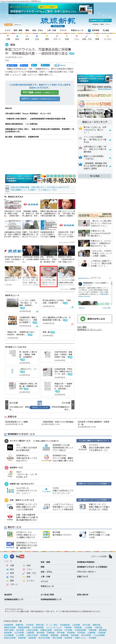Open the 人事・訃報 menu item
The height and width of the screenshot is (644, 116).
[x=51, y=30]
